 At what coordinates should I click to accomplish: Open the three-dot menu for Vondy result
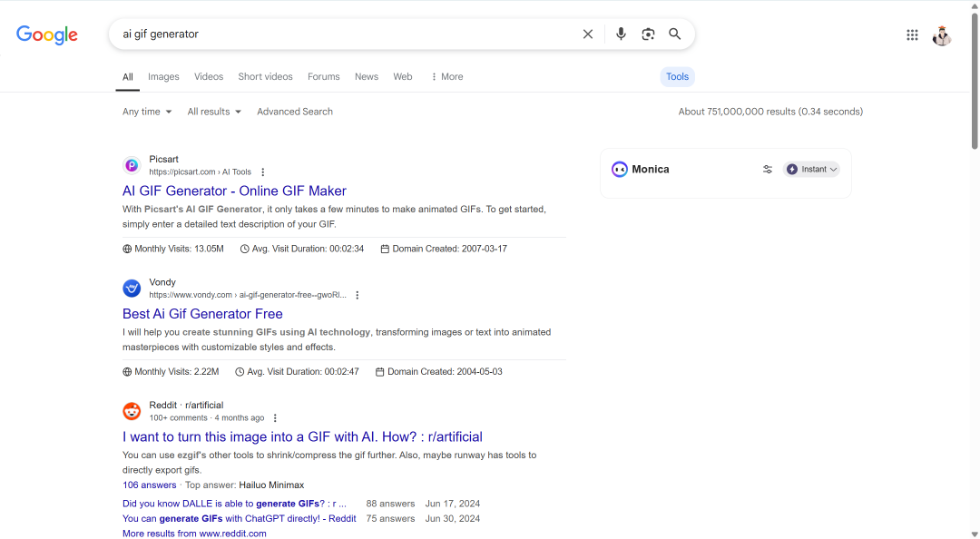point(358,295)
